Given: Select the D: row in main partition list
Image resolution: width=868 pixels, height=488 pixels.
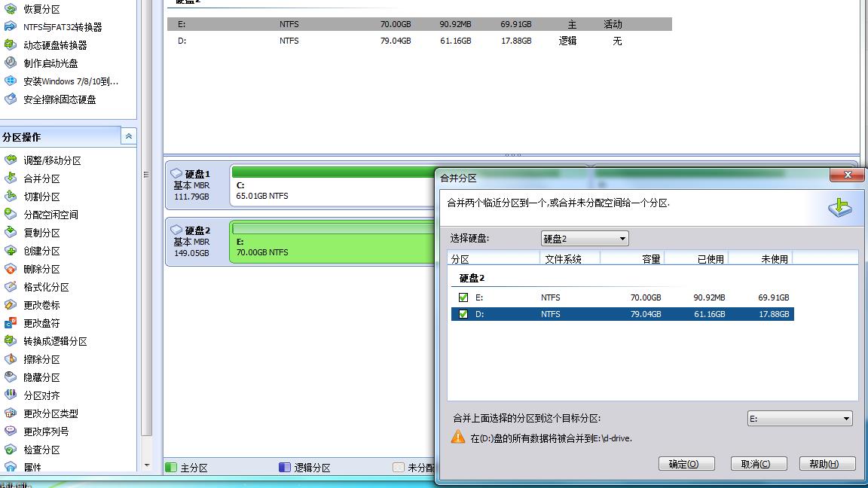Looking at the screenshot, I should pos(420,41).
